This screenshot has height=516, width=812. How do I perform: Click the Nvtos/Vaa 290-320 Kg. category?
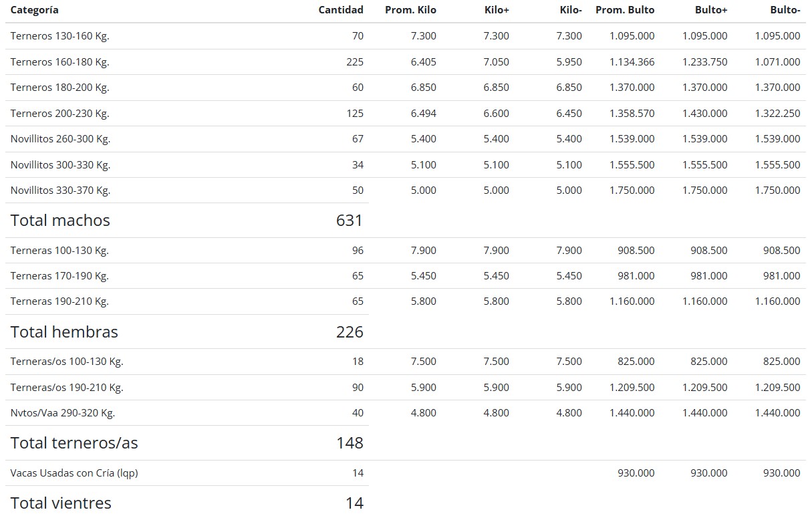point(63,413)
